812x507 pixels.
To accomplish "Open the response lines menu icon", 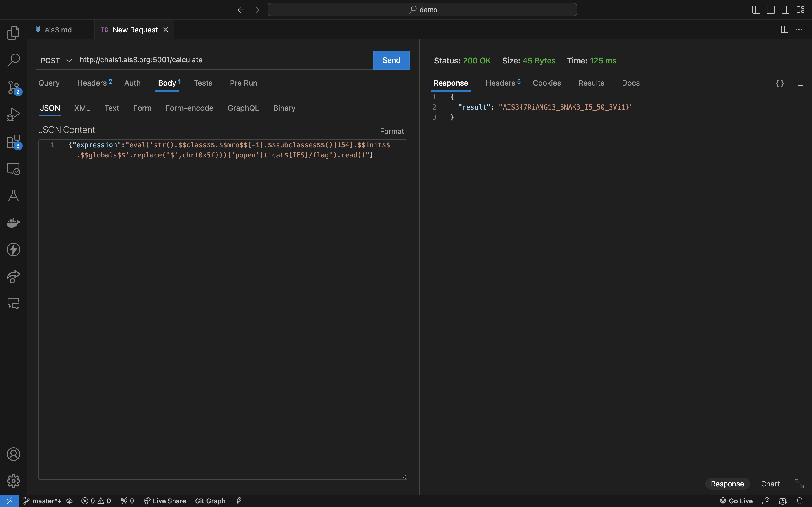I will [x=802, y=83].
